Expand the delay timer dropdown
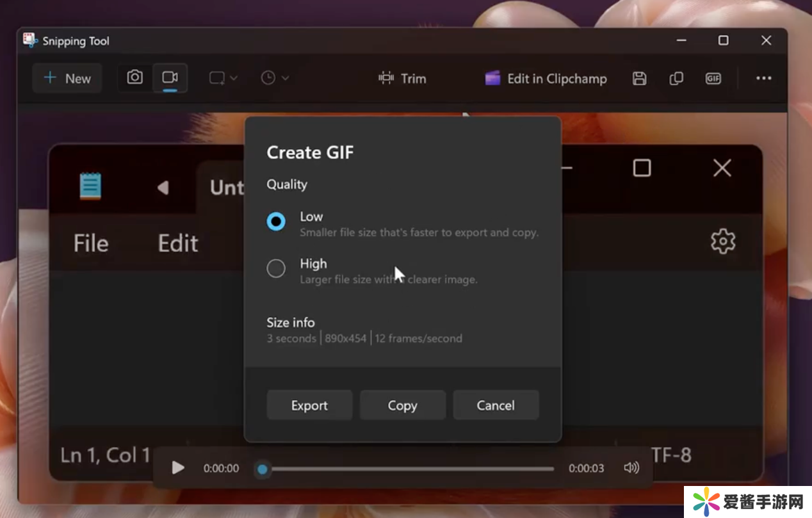 (x=275, y=78)
